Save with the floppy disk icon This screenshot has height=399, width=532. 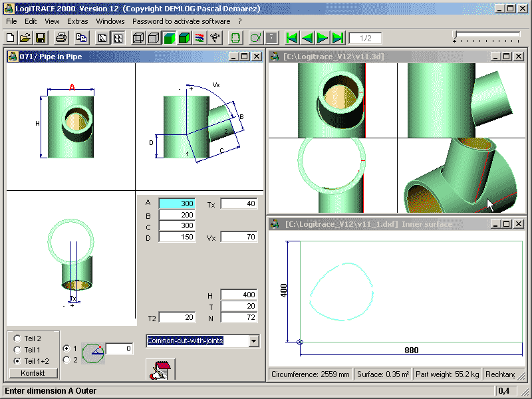click(x=41, y=38)
